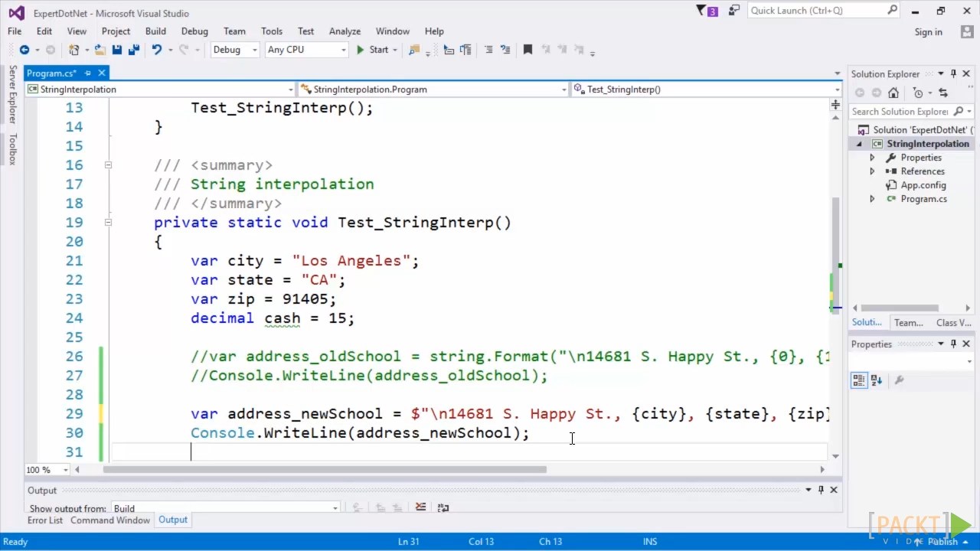The width and height of the screenshot is (980, 551).
Task: Toggle Word Wrap in the Output panel
Action: (443, 507)
